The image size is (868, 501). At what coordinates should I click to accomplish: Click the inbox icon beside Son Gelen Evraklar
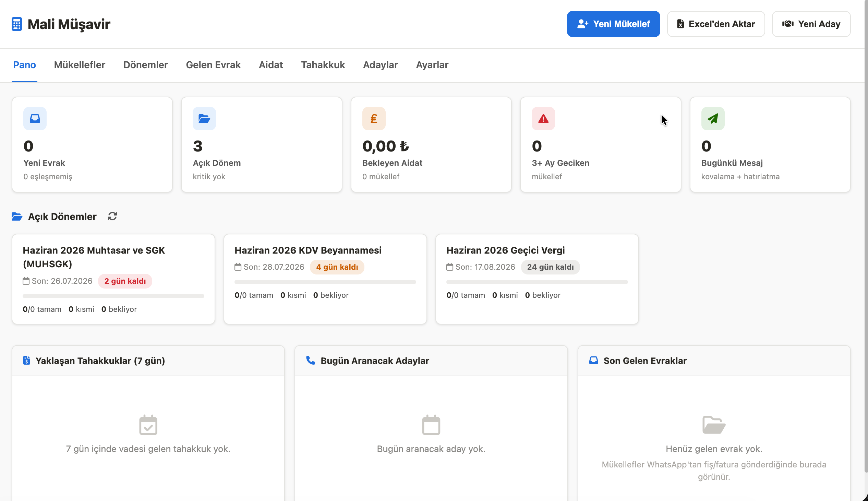(x=593, y=360)
